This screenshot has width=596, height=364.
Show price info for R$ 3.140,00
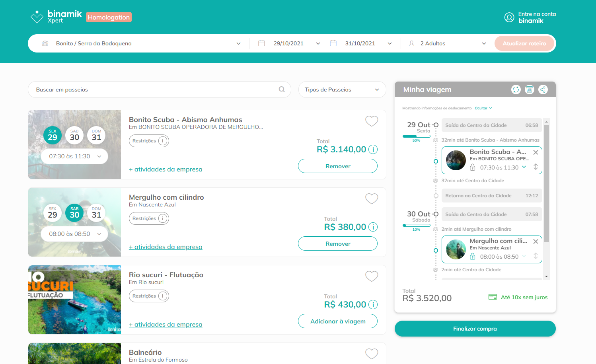pos(373,150)
